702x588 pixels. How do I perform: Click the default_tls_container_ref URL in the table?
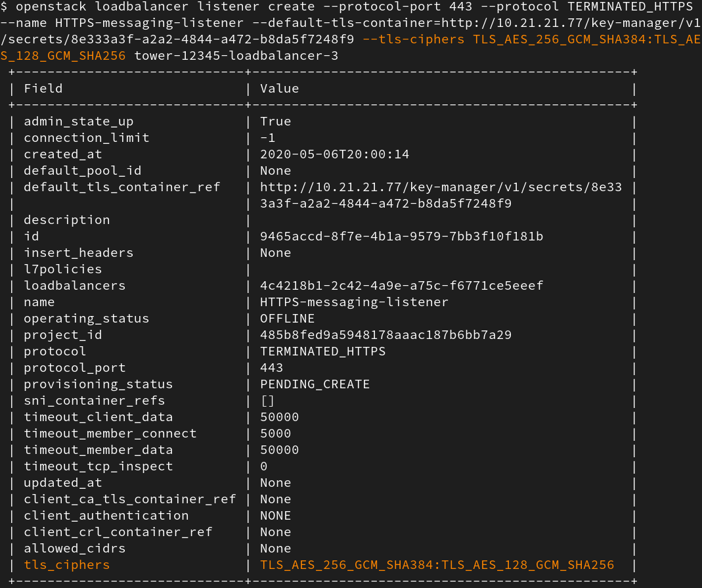441,187
